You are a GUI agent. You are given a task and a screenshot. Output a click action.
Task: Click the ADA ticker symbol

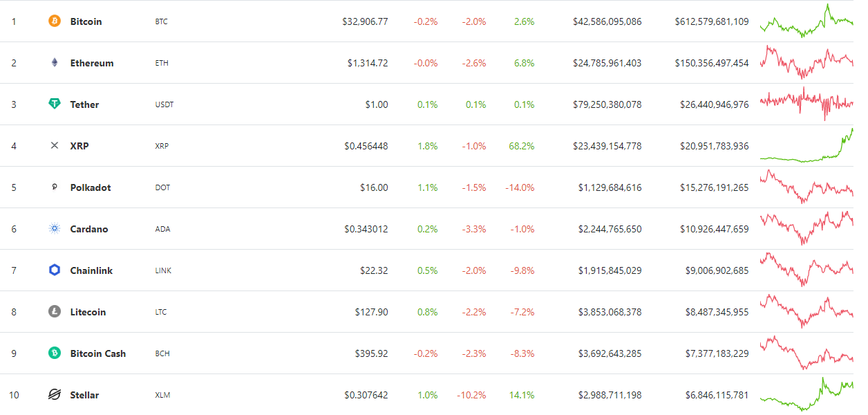click(162, 229)
